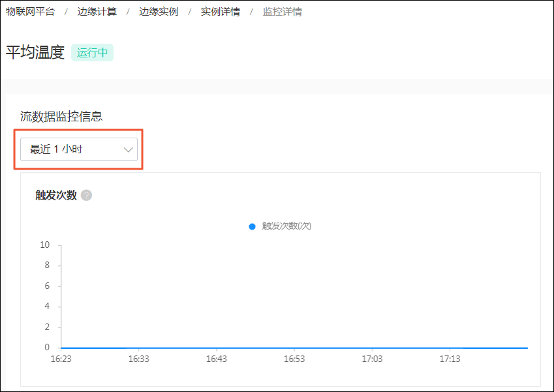This screenshot has width=554, height=392.
Task: Click the 触发次数(次) legend label
Action: click(x=286, y=226)
